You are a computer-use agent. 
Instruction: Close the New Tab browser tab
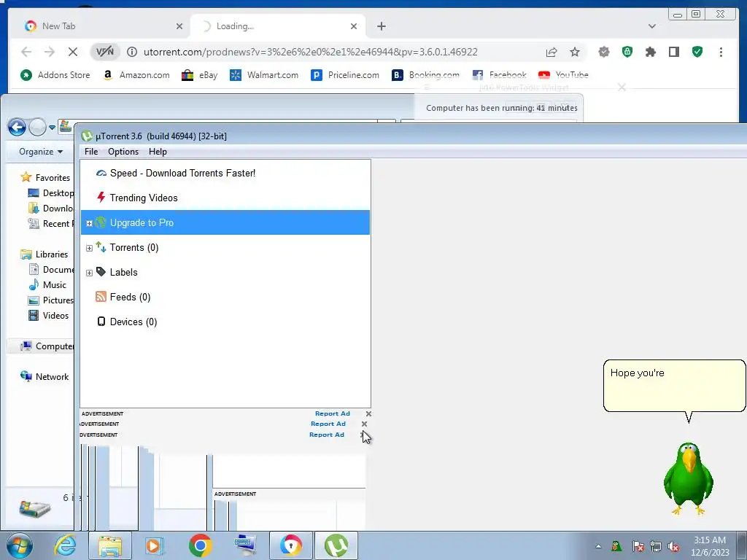pos(179,26)
